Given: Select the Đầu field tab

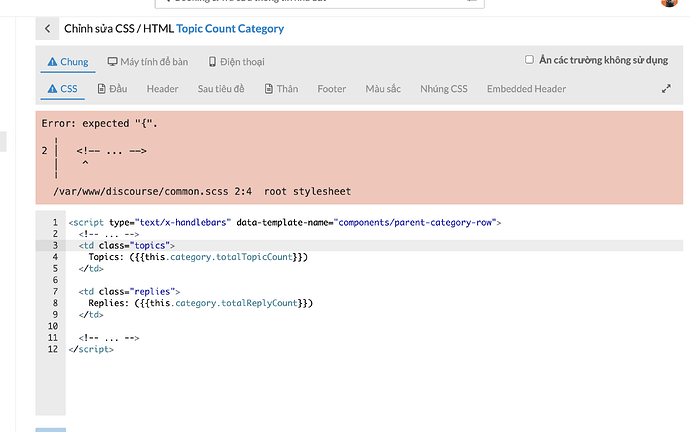Looking at the screenshot, I should pos(112,89).
